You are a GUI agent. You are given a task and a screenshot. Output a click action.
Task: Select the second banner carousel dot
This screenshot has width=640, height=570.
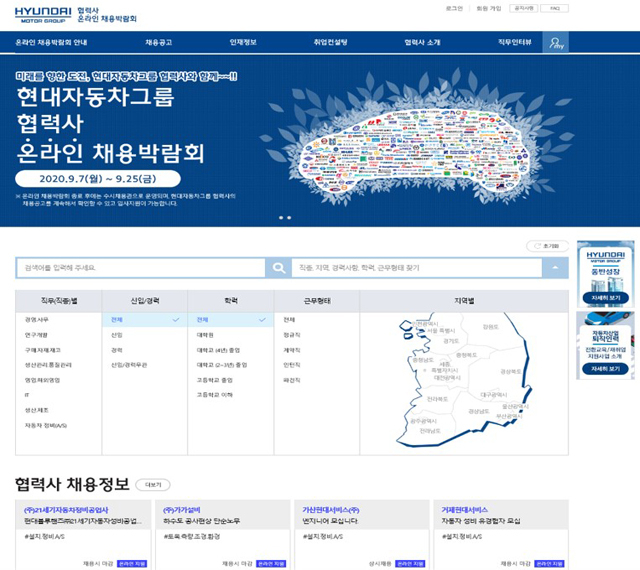(289, 218)
